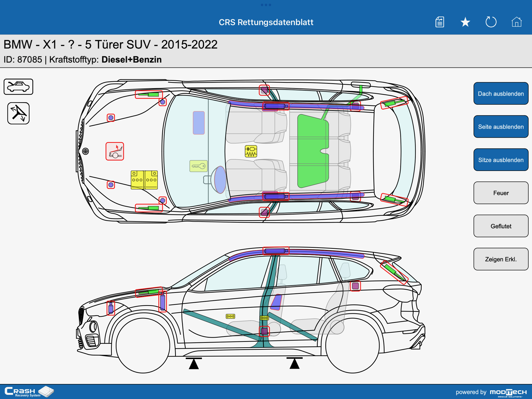
Task: Select the lower front crash sensor in top view
Action: (111, 185)
